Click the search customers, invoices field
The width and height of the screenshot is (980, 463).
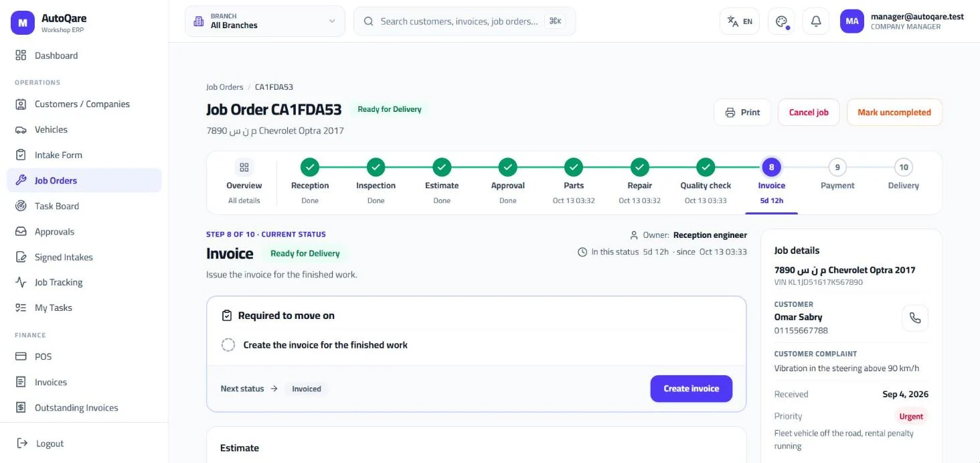pos(465,21)
